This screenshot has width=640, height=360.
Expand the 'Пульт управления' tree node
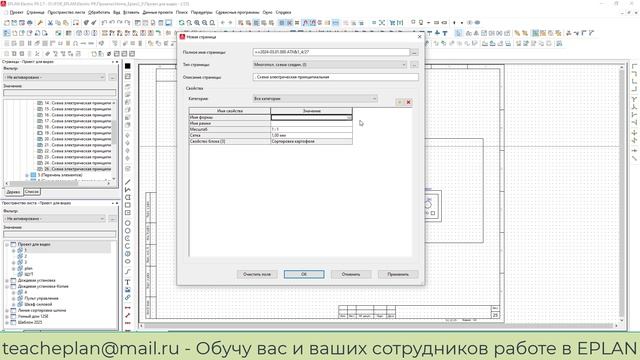tap(13, 298)
